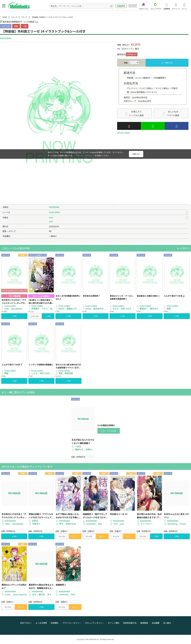The height and width of the screenshot is (644, 191).
Task: Click HOME in the breadcrumb
Action: pyautogui.click(x=5, y=17)
